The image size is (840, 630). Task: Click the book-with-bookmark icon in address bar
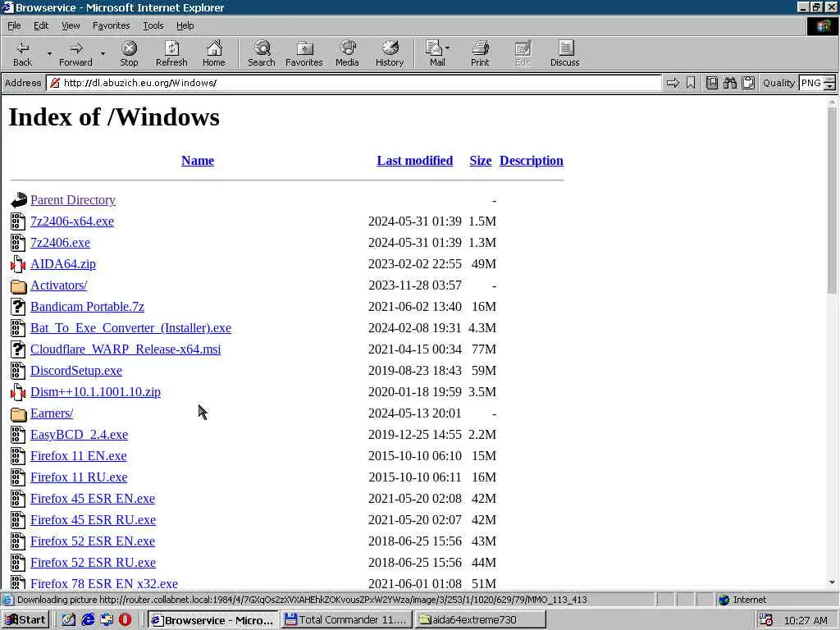(x=711, y=83)
